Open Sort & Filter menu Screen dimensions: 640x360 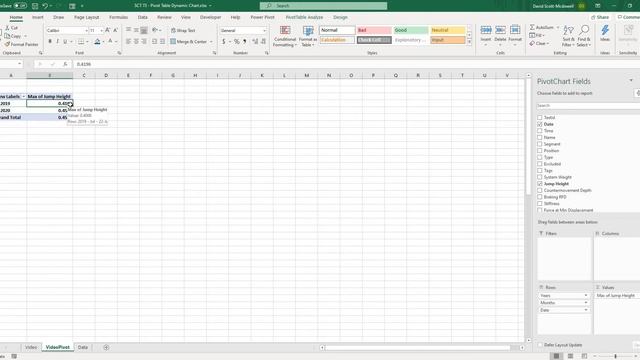568,36
